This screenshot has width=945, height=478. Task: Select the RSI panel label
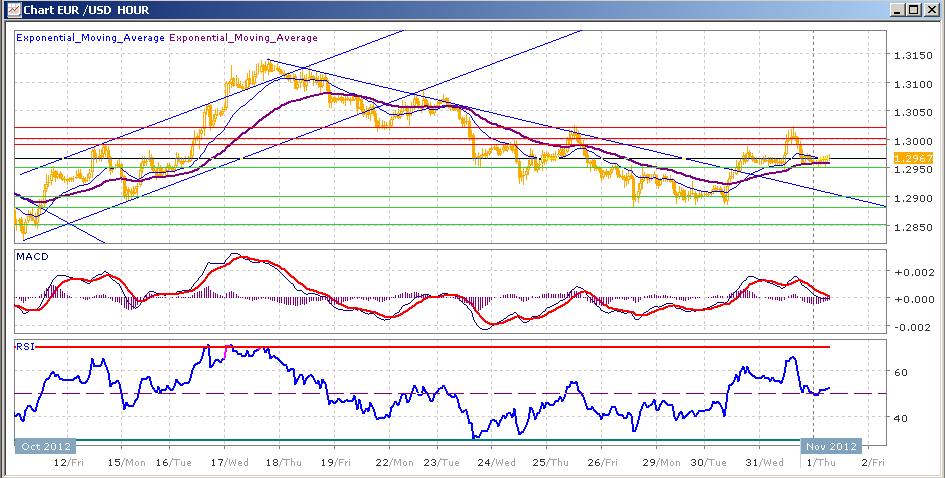[x=24, y=345]
